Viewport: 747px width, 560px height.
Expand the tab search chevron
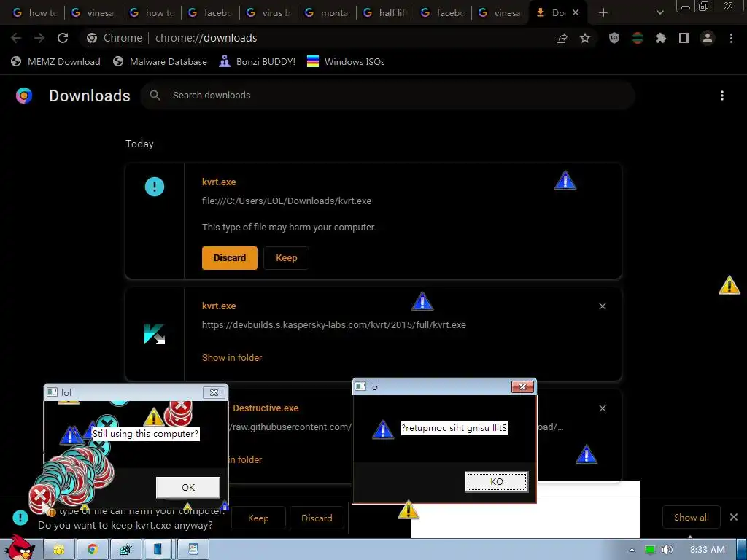click(659, 12)
